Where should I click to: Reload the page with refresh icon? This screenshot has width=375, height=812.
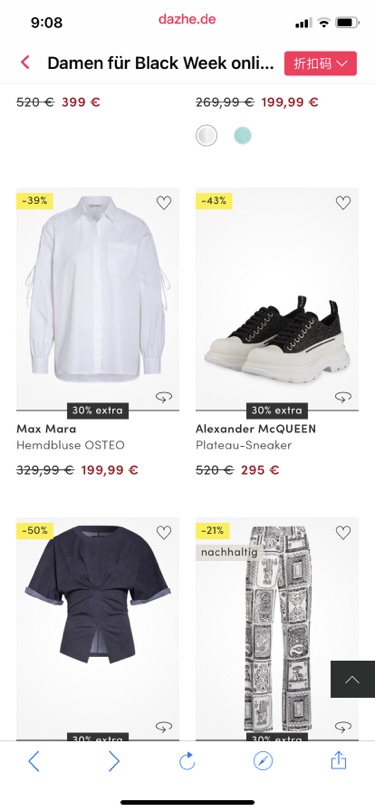point(187,761)
